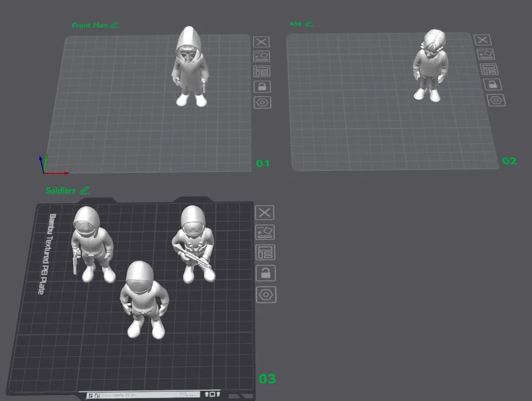Toggle the lock on plate 02

pos(493,84)
